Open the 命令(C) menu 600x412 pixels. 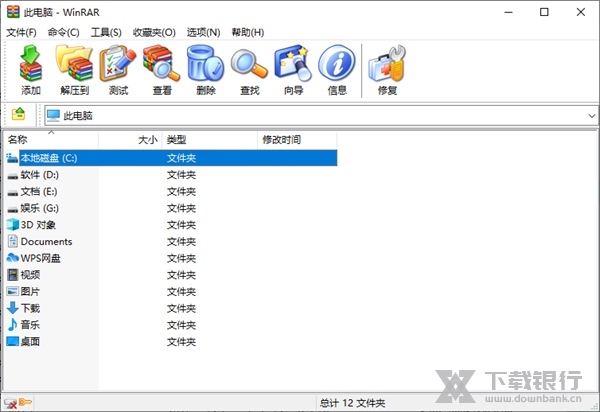click(64, 33)
